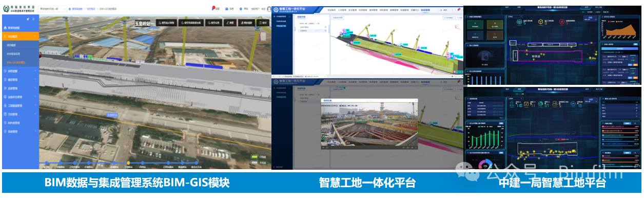Image resolution: width=644 pixels, height=198 pixels.
Task: Open the red flag notification icon in BIM header
Action: 213,9
